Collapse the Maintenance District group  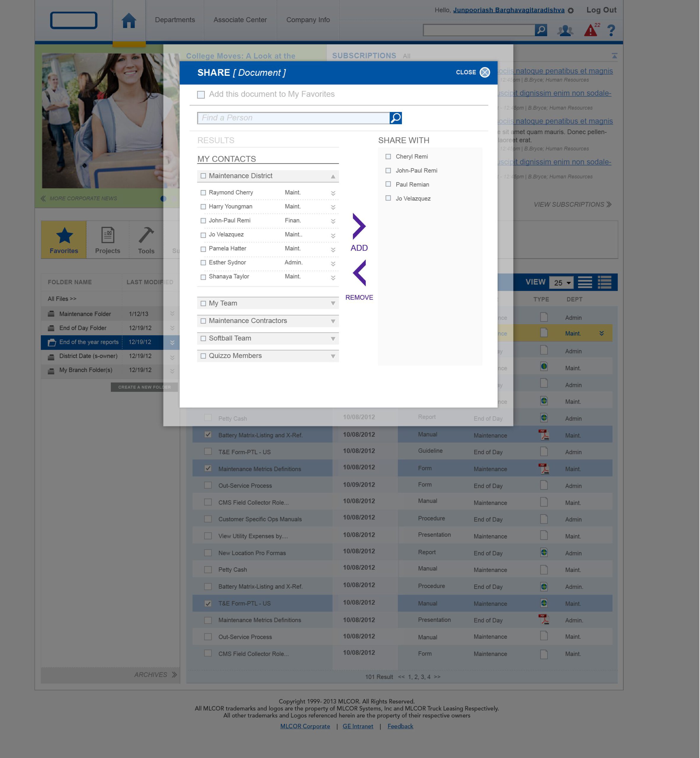tap(333, 176)
